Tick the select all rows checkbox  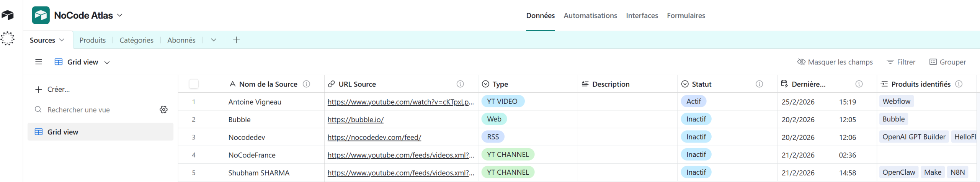tap(194, 84)
